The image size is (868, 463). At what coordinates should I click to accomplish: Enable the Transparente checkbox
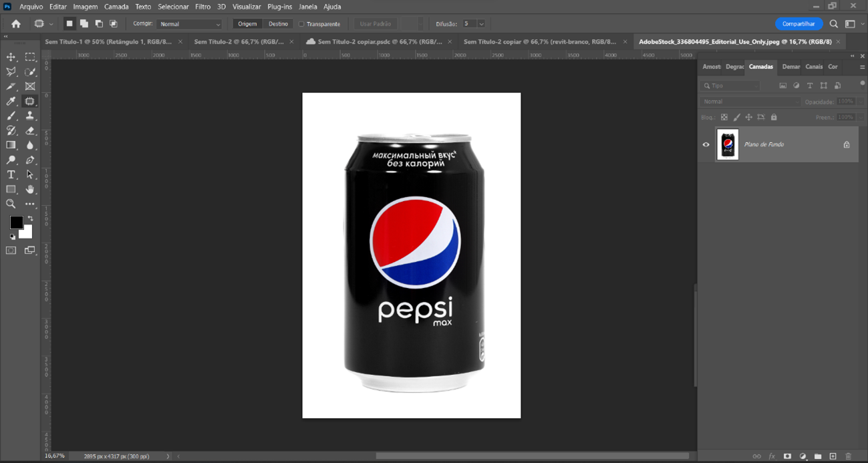click(x=301, y=24)
